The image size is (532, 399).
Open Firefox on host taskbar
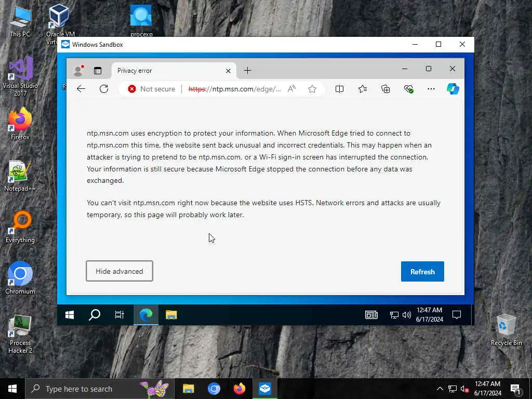(239, 389)
